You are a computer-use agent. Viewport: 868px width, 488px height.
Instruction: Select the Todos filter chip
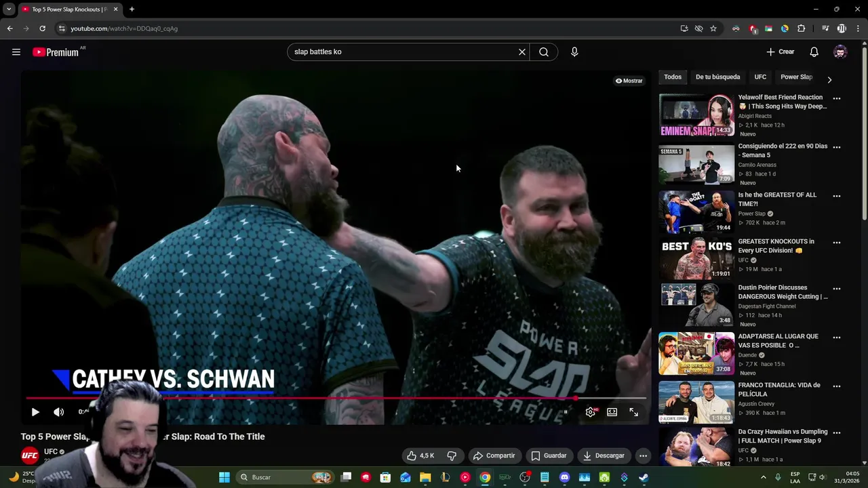(x=673, y=77)
